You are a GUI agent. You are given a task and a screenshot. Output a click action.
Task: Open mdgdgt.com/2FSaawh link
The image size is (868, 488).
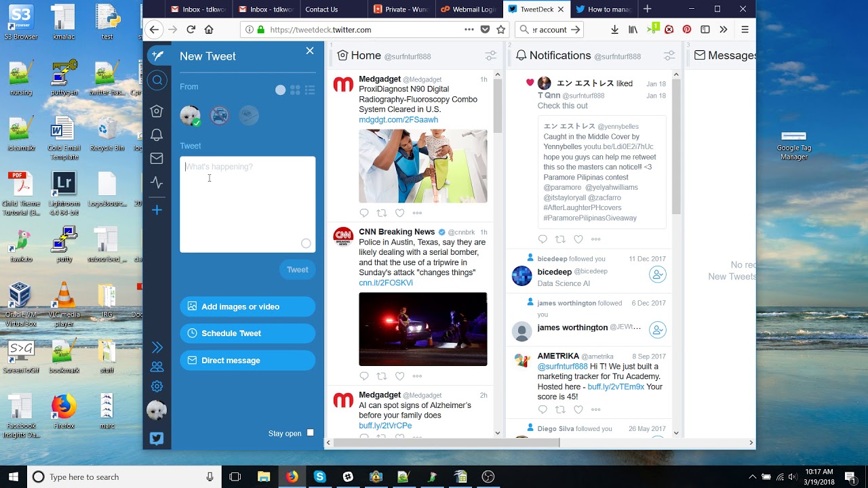398,120
